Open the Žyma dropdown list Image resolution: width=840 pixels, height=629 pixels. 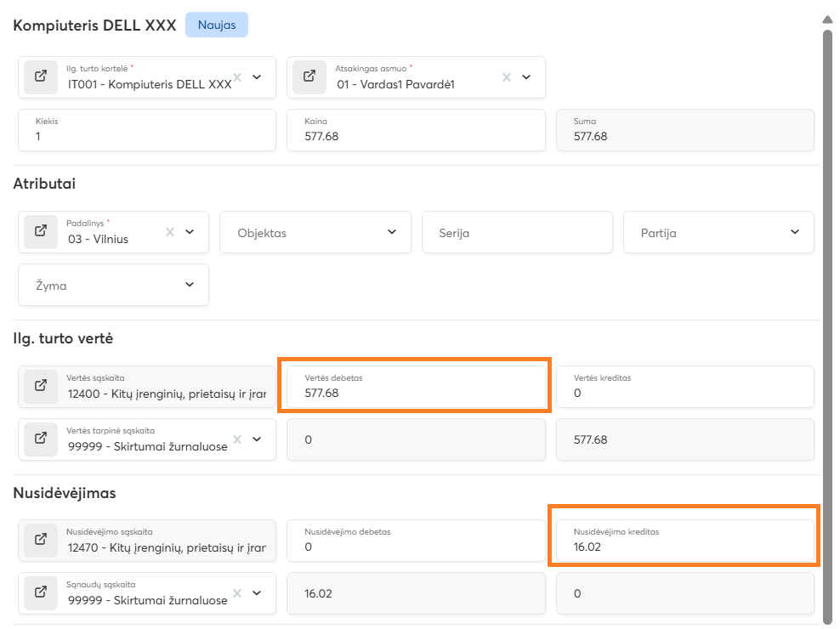coord(190,285)
